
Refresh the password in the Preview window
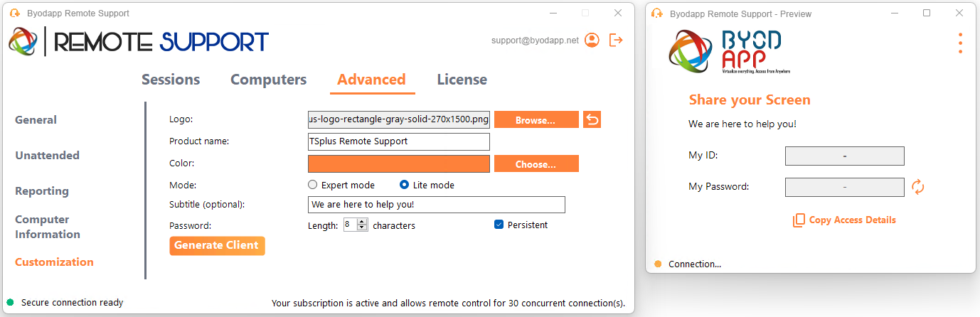[918, 187]
